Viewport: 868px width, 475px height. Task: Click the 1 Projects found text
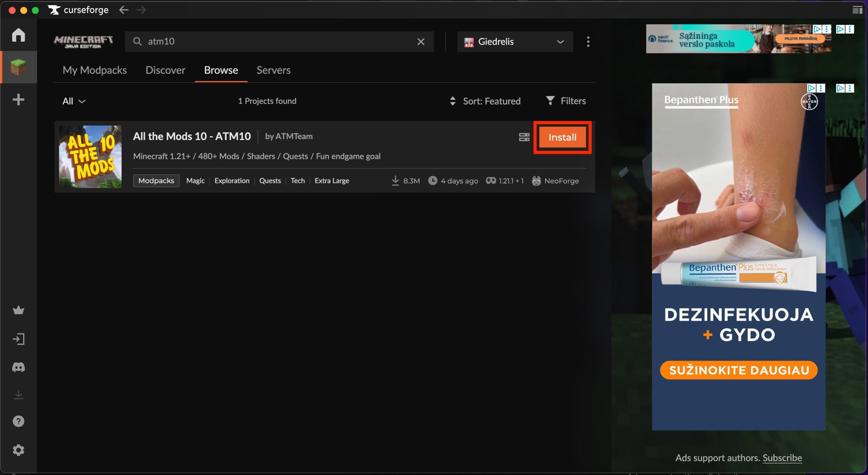tap(267, 101)
